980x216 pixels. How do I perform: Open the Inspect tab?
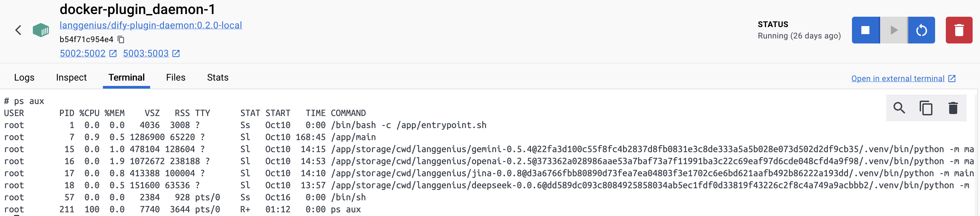(x=71, y=78)
